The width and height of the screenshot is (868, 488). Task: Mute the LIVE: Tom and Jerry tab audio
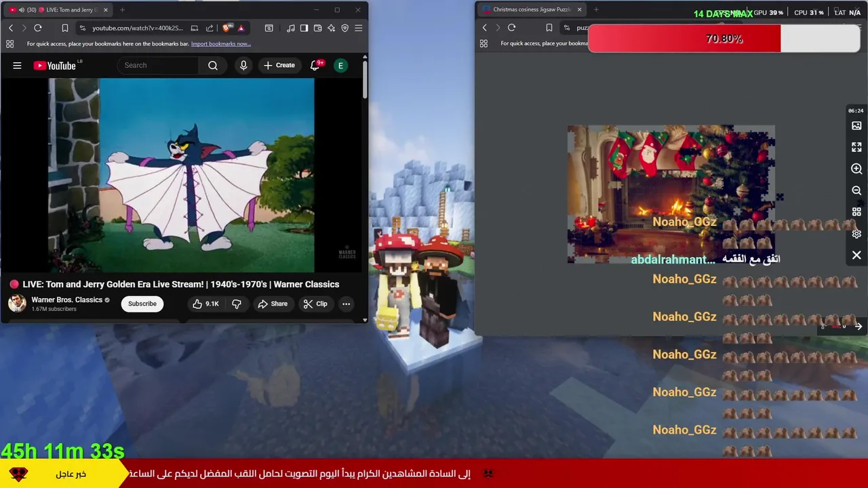pyautogui.click(x=22, y=10)
